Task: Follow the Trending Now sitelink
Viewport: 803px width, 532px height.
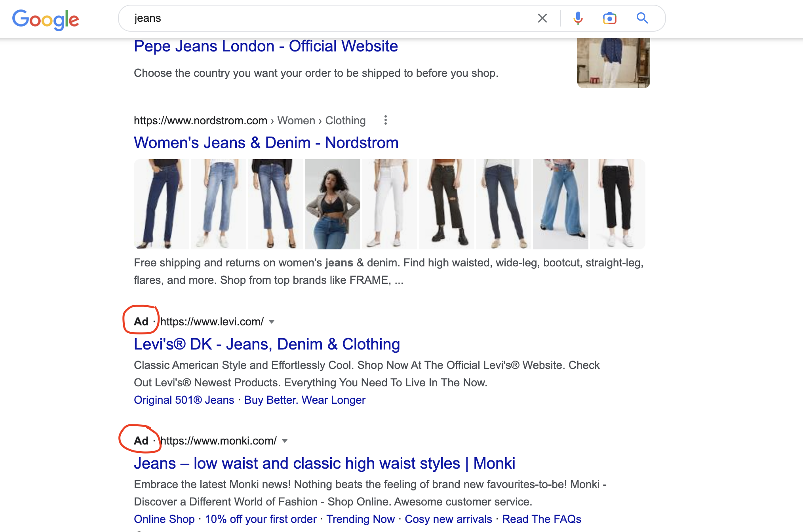Action: pos(360,519)
